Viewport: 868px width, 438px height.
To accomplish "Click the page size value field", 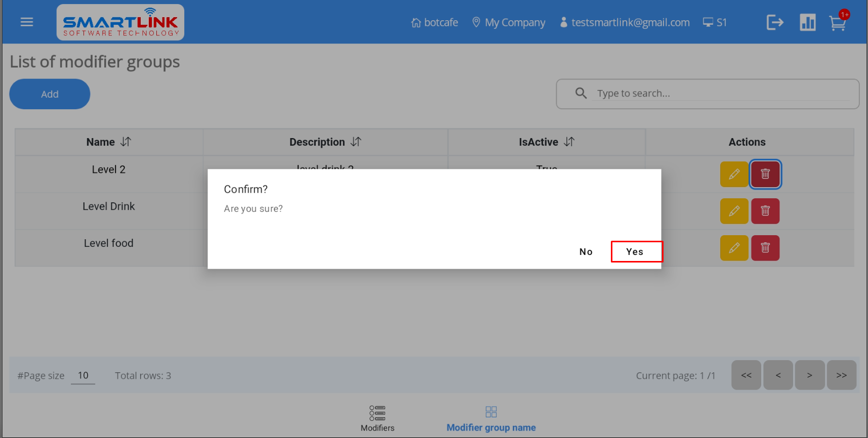I will click(x=83, y=375).
